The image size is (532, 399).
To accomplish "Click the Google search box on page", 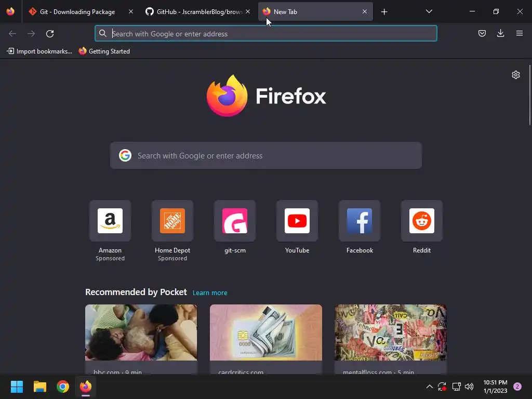I will coord(266,155).
